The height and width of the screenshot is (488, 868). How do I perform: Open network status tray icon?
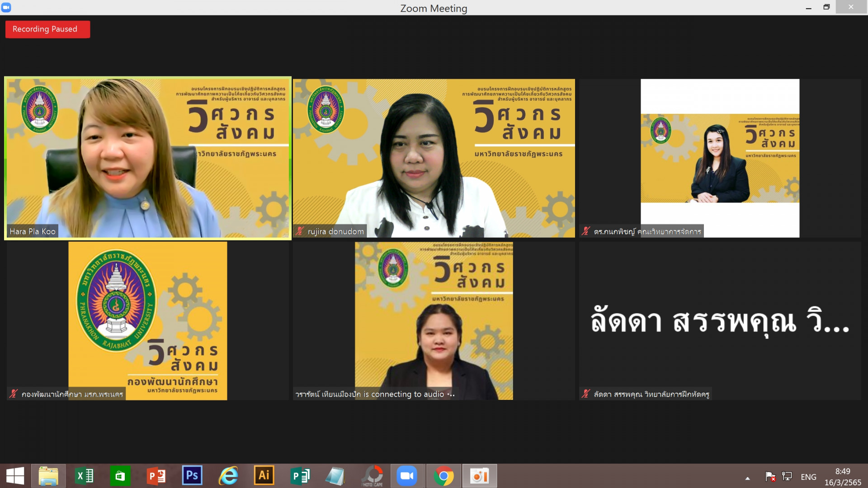click(787, 476)
